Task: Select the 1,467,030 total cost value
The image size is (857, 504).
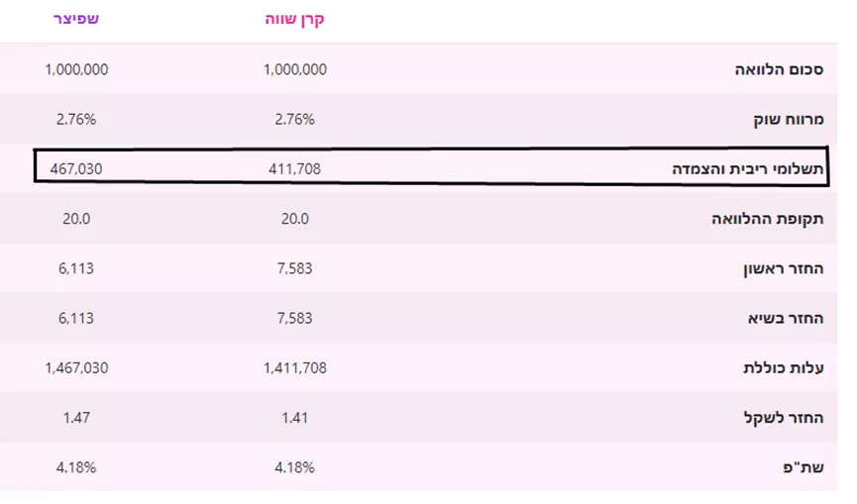Action: (76, 368)
